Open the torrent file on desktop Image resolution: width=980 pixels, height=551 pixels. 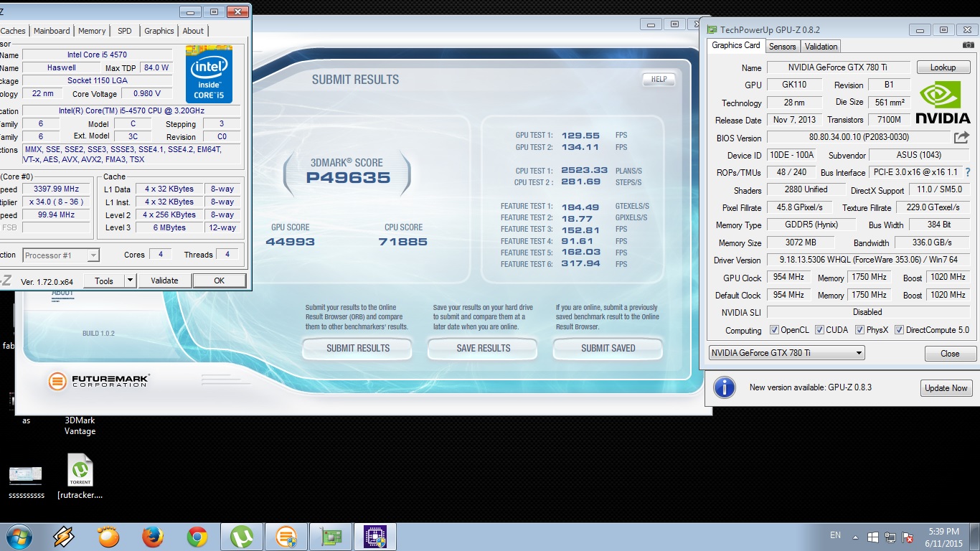[80, 471]
